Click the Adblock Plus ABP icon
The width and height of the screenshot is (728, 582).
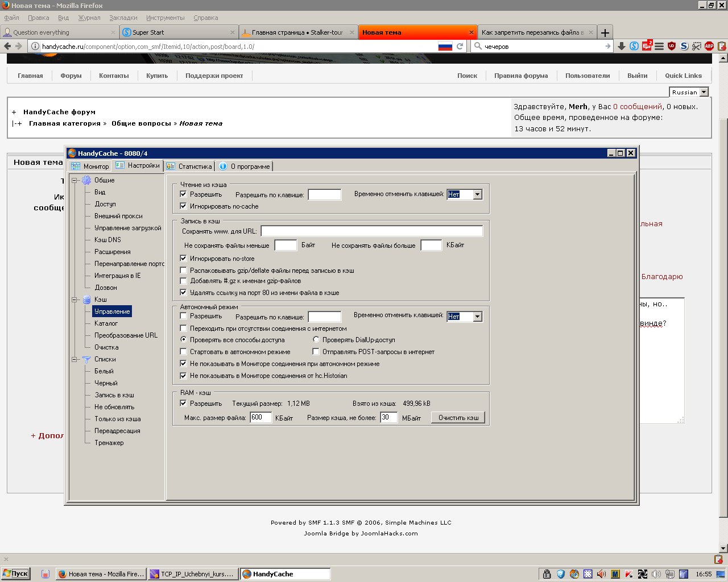coord(709,47)
